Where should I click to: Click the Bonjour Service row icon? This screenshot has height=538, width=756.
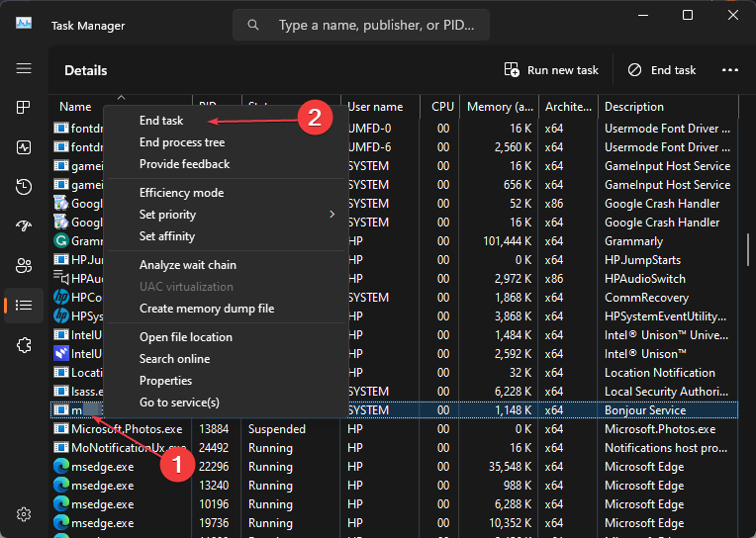tap(60, 409)
